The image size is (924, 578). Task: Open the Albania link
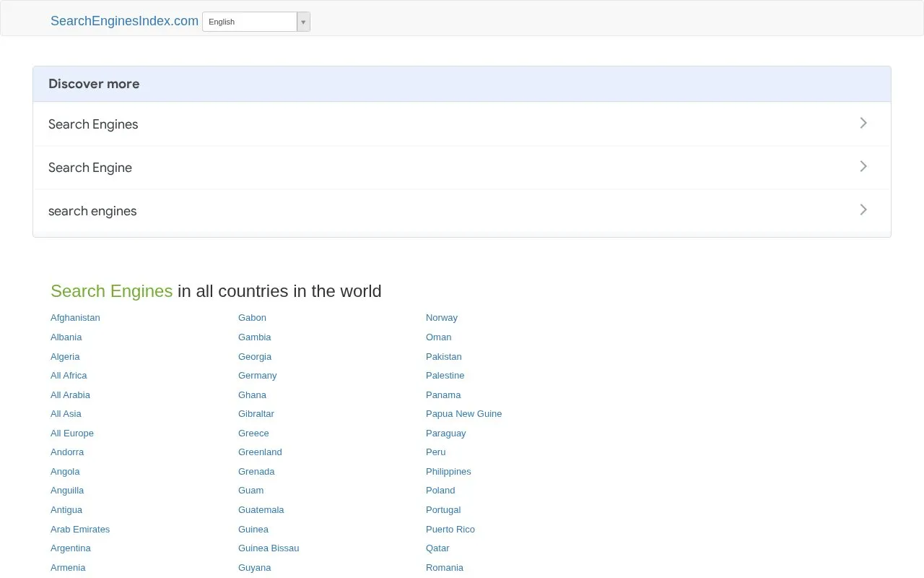point(66,337)
